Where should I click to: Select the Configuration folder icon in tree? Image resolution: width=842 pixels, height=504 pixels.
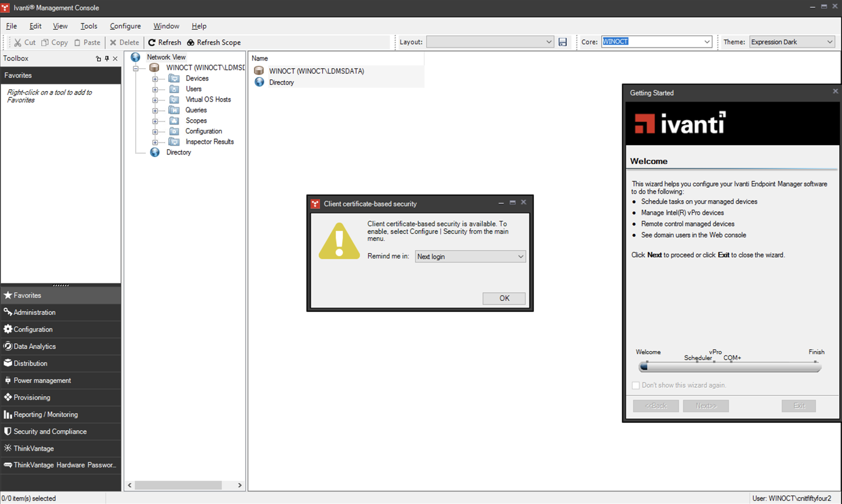[174, 131]
